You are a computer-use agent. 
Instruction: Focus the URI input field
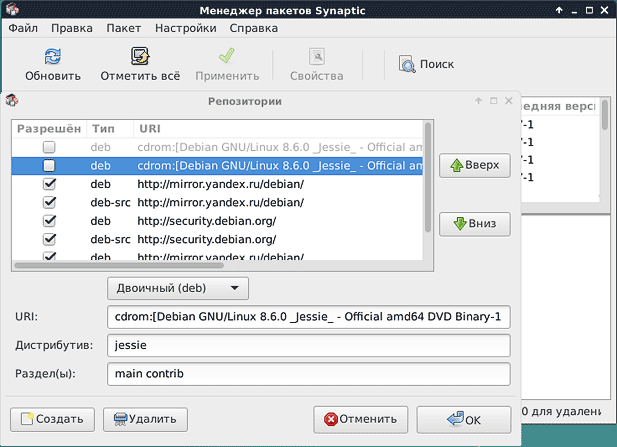pyautogui.click(x=308, y=317)
